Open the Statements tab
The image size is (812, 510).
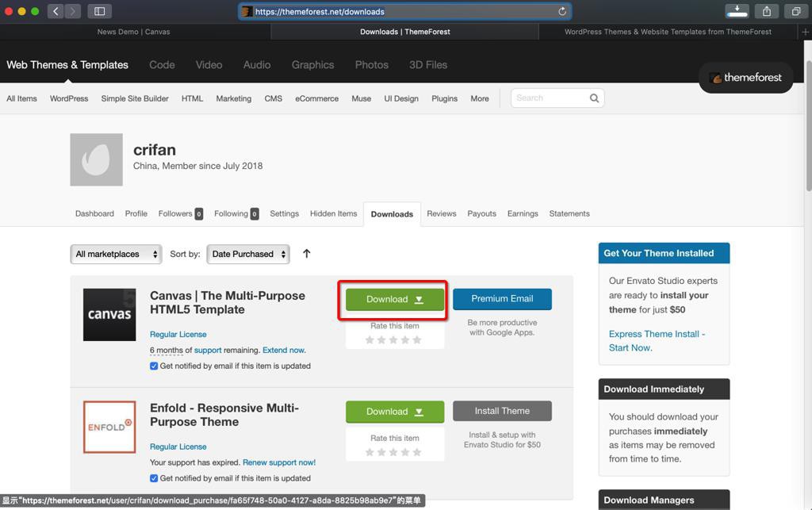pyautogui.click(x=569, y=213)
